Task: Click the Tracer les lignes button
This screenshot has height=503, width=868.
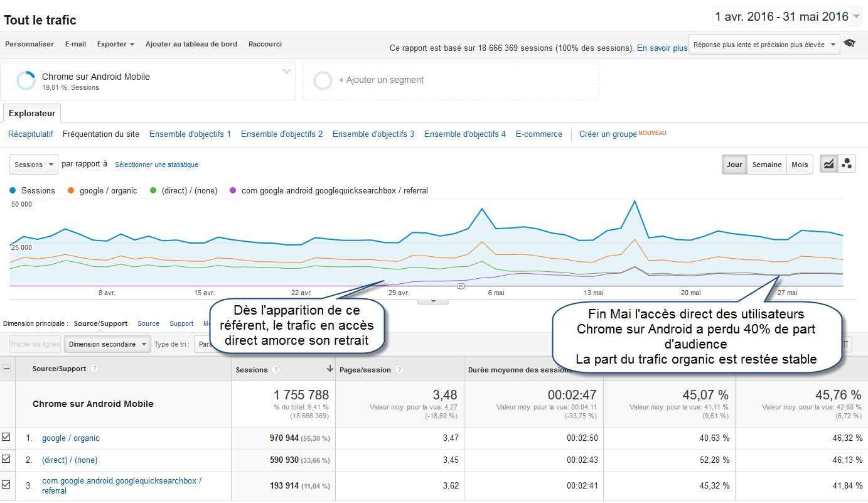Action: (x=35, y=344)
